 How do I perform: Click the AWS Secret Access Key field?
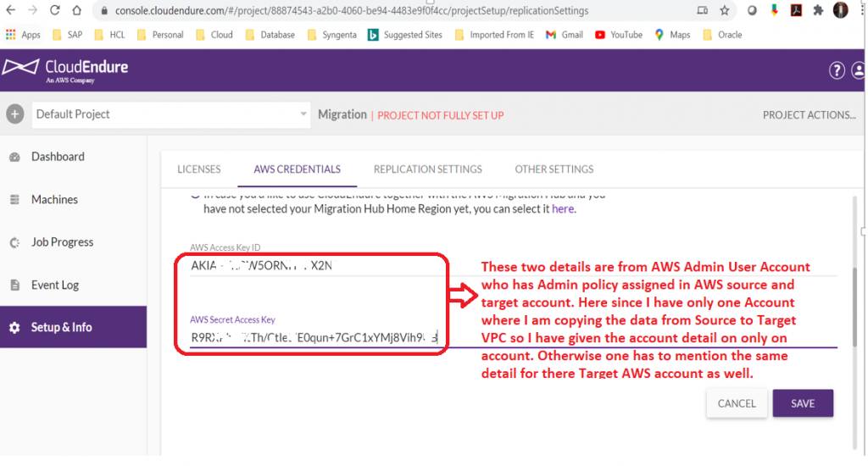(513, 337)
